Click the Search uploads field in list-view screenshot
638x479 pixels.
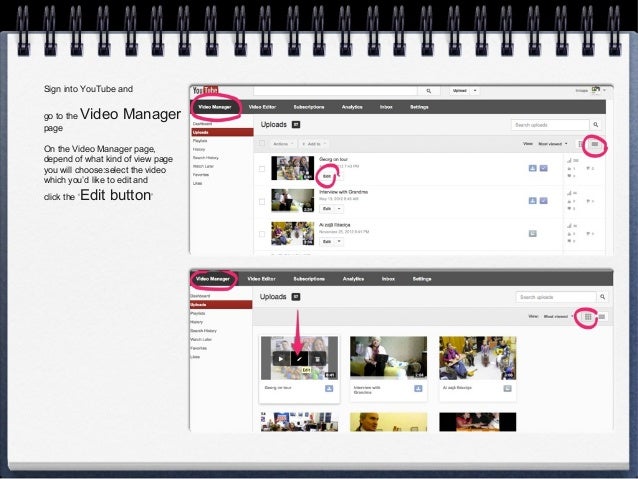[x=550, y=125]
